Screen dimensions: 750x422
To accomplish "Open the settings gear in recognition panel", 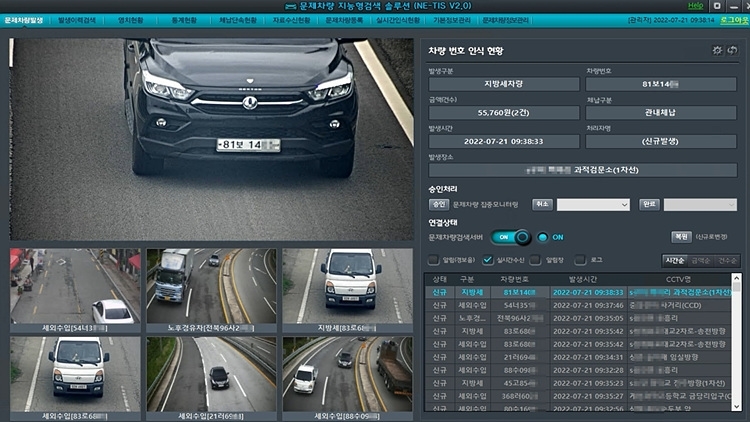I will tap(716, 50).
